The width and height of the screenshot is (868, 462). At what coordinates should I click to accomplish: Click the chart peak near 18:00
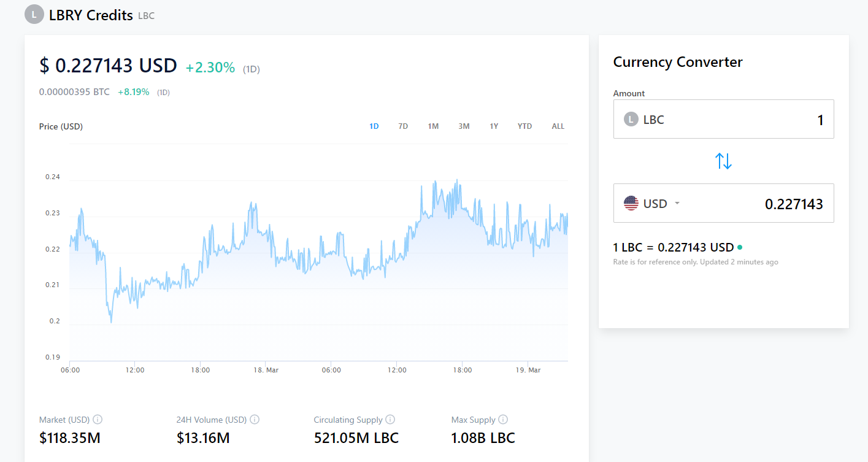click(456, 180)
